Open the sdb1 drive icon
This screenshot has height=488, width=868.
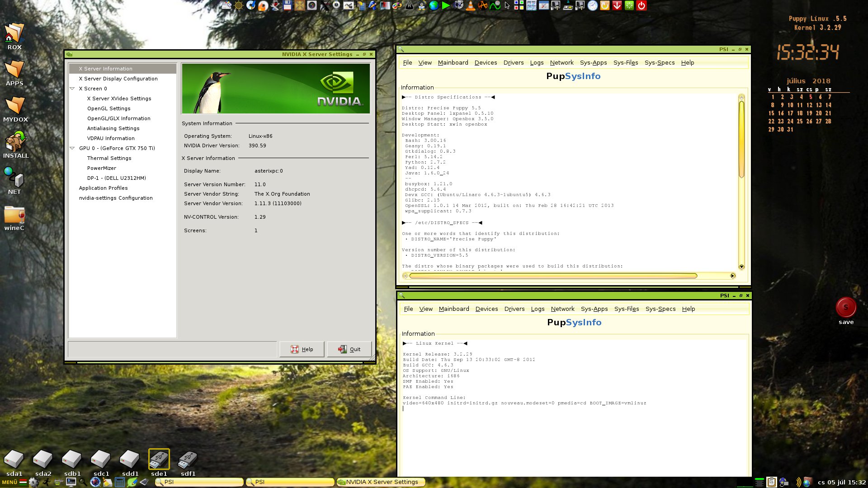coord(72,463)
